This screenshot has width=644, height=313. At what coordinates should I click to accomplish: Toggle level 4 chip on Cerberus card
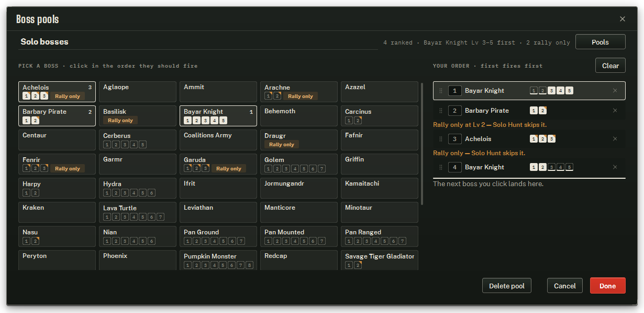tap(134, 144)
